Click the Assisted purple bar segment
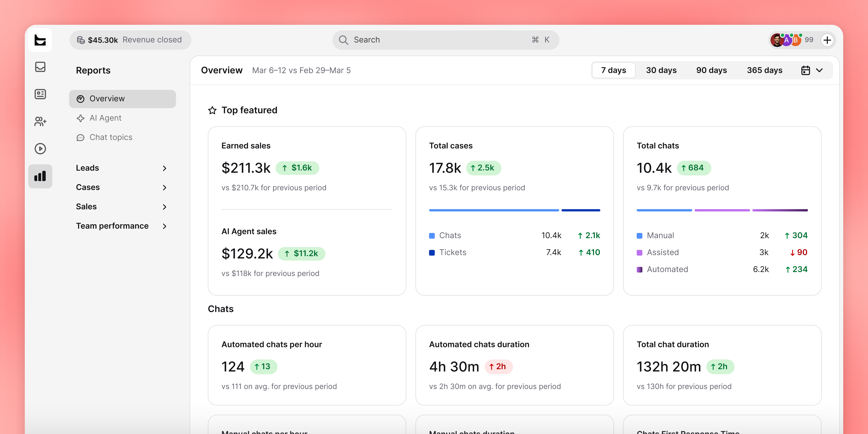868x434 pixels. (722, 210)
